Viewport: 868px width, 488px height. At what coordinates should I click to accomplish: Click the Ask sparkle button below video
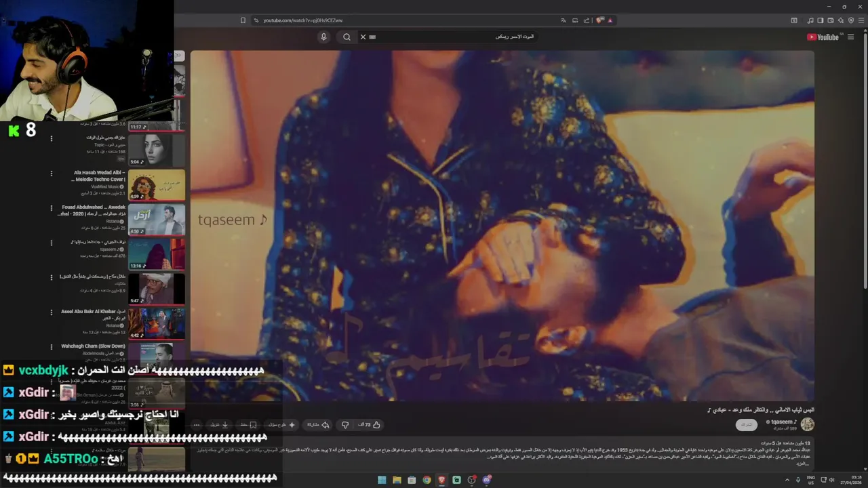[x=281, y=425]
